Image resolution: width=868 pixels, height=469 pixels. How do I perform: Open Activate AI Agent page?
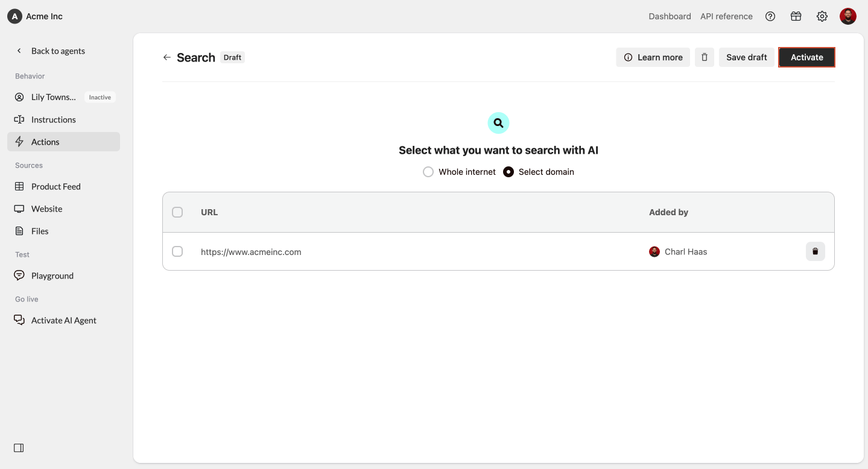pyautogui.click(x=63, y=320)
